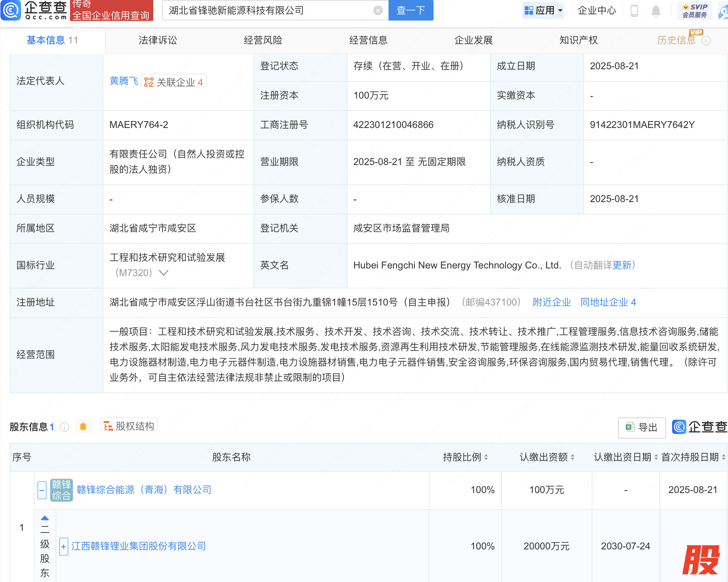Open SVIP member services
The width and height of the screenshot is (728, 582).
click(695, 10)
